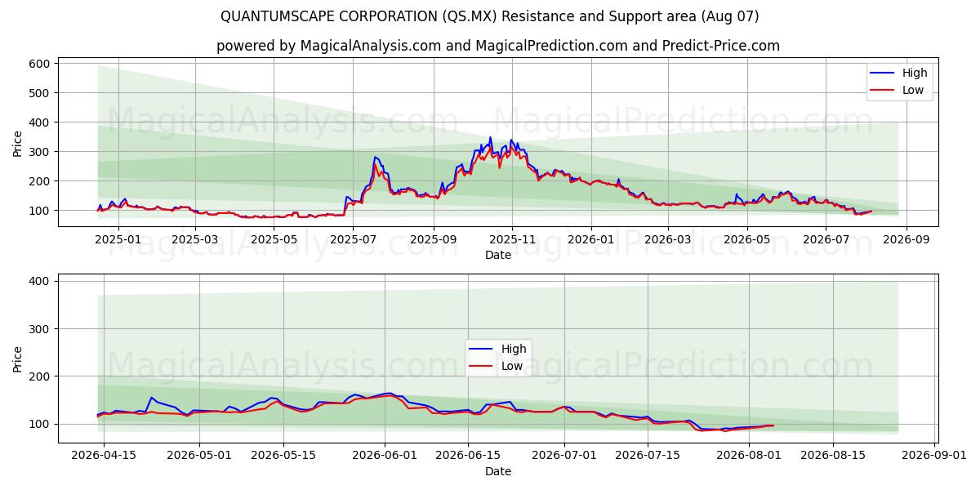Click the '2025-01' tick on the top chart
Image resolution: width=980 pixels, height=490 pixels.
pos(119,239)
